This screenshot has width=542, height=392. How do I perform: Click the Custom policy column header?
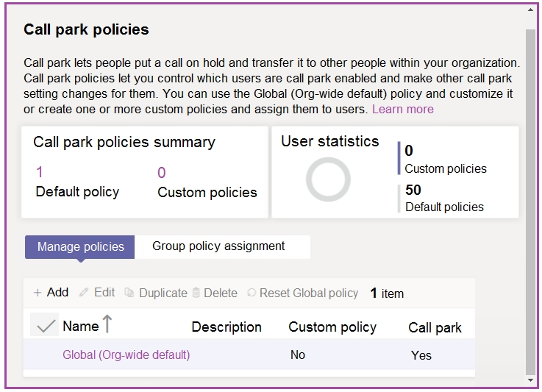tap(332, 327)
